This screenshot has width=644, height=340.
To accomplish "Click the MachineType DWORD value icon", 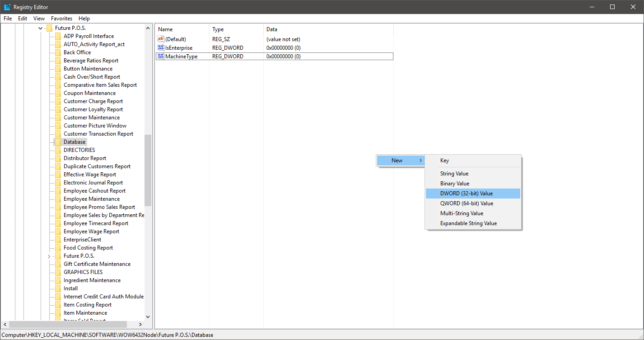I will point(161,56).
